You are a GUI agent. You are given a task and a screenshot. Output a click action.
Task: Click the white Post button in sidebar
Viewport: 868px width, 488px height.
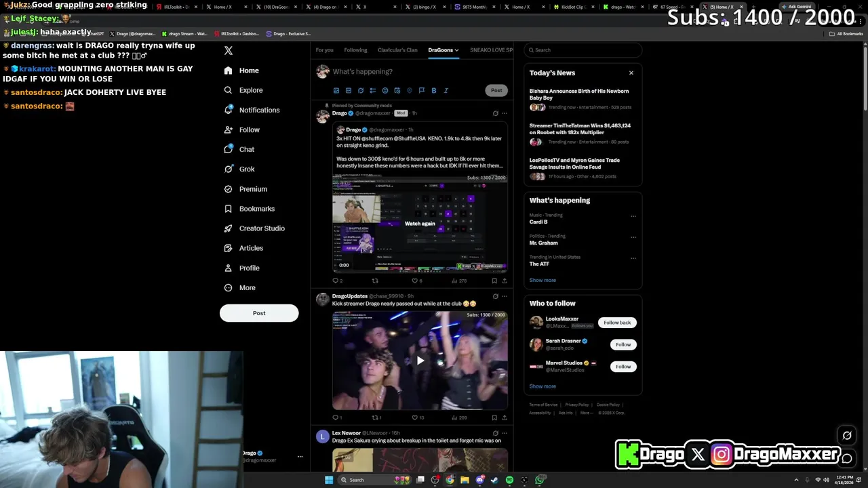point(259,313)
